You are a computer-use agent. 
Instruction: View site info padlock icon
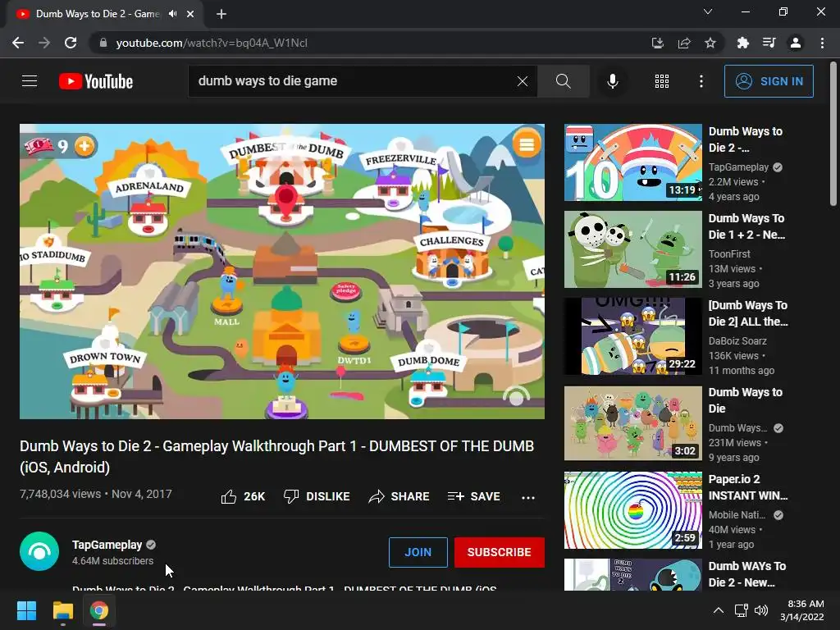click(x=103, y=43)
